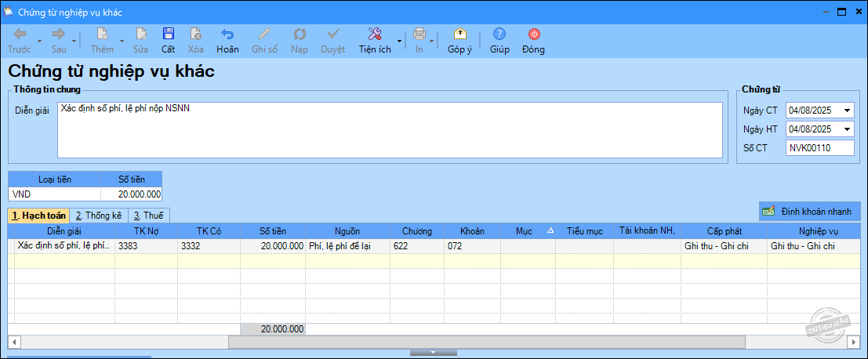This screenshot has height=359, width=868.
Task: Click the TK Có column header
Action: click(209, 231)
